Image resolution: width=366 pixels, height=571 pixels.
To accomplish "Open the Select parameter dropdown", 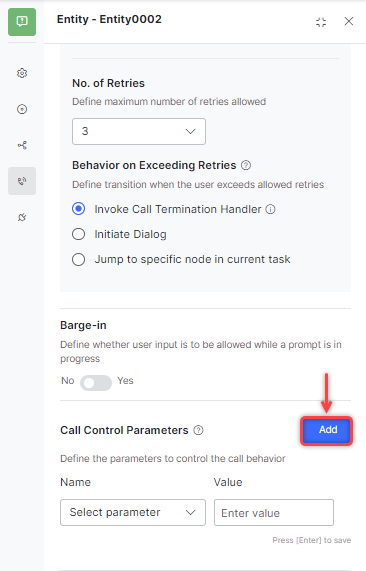I will [x=133, y=512].
